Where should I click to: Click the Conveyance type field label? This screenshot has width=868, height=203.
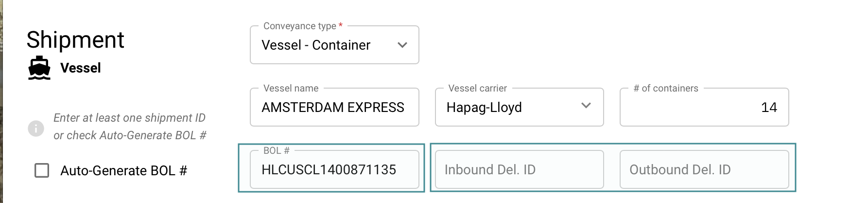[x=300, y=26]
